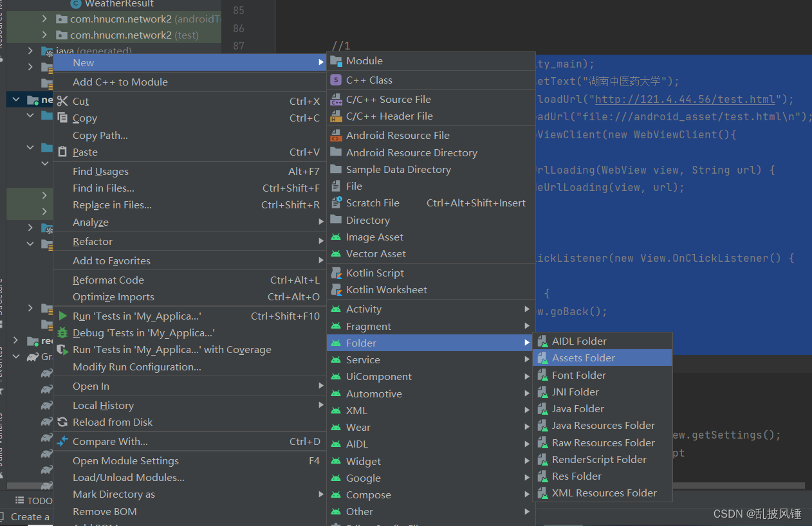Click the JNI Folder icon
Viewport: 812px width, 526px height.
(543, 392)
